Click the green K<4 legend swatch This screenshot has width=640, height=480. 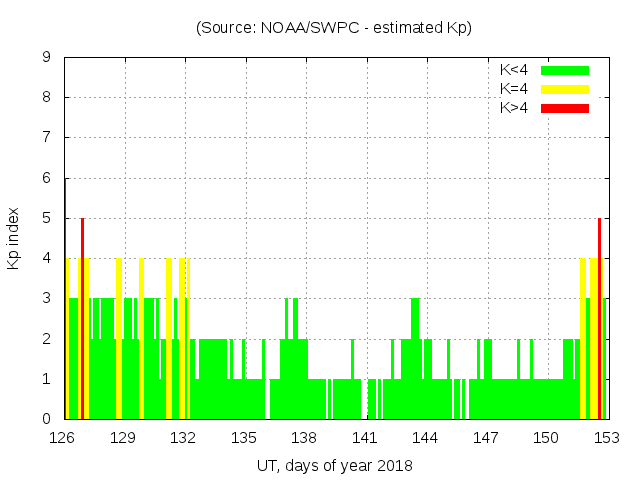[x=565, y=70]
